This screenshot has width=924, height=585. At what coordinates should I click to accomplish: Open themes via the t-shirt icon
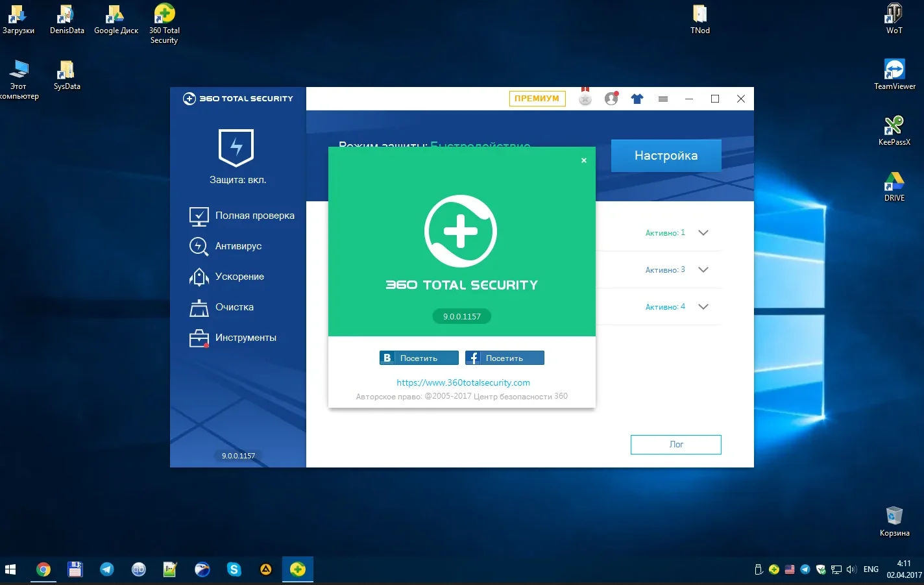point(637,99)
